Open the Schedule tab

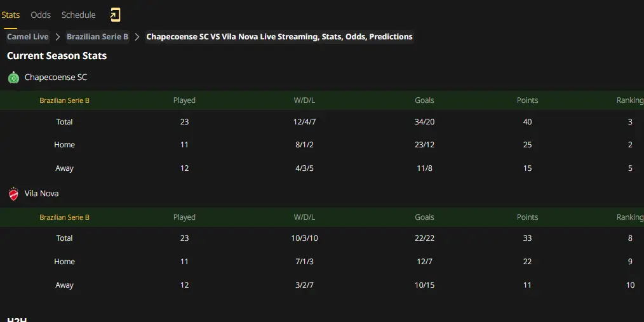[x=79, y=15]
